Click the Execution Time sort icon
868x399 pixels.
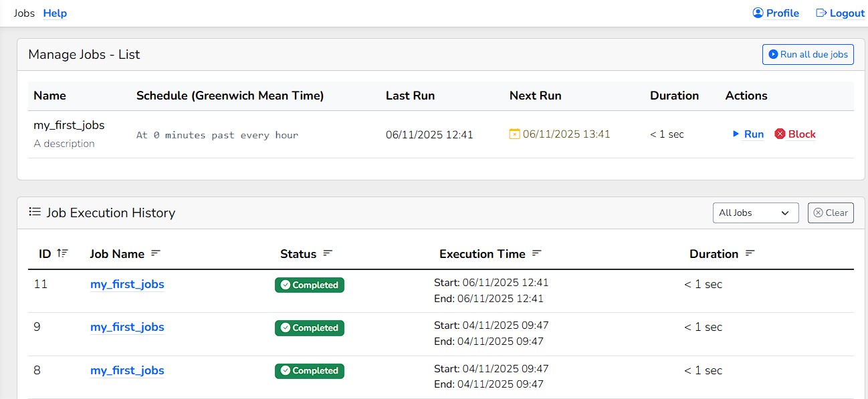(x=536, y=253)
